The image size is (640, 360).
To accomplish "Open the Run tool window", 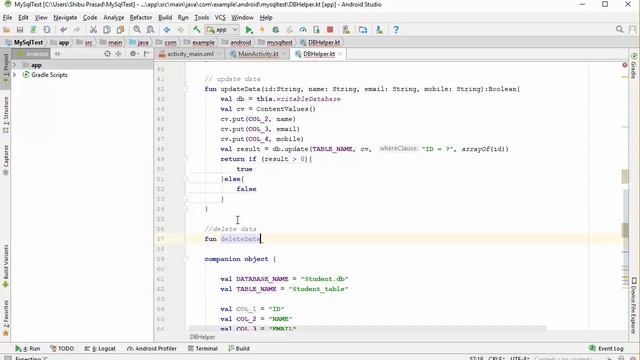I will [x=28, y=349].
